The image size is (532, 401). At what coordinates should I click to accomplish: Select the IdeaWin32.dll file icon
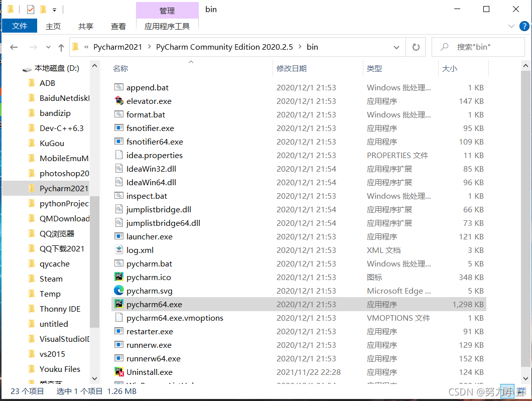119,169
